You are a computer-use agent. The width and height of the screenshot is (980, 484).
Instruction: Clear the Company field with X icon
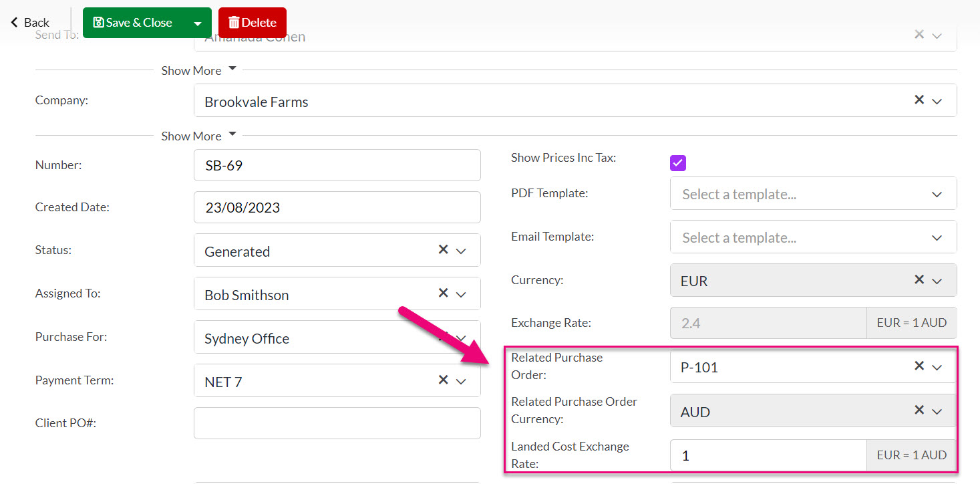pyautogui.click(x=919, y=100)
